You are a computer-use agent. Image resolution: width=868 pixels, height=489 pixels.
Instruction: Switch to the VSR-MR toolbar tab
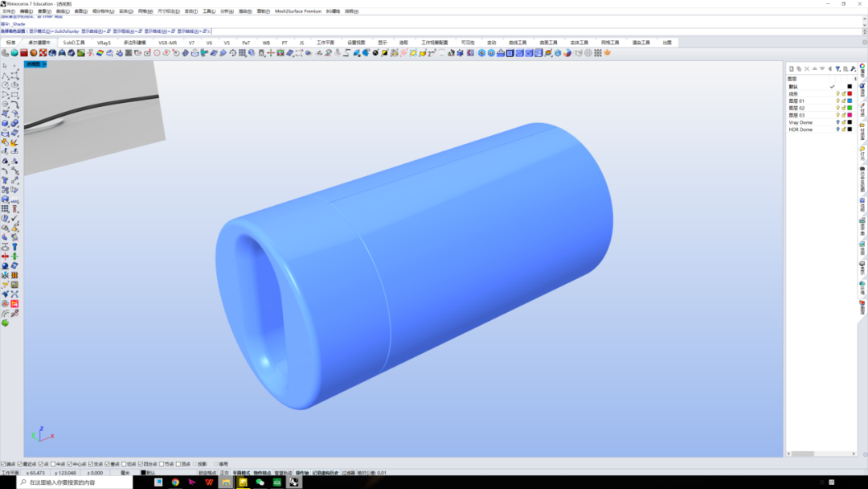(x=168, y=43)
